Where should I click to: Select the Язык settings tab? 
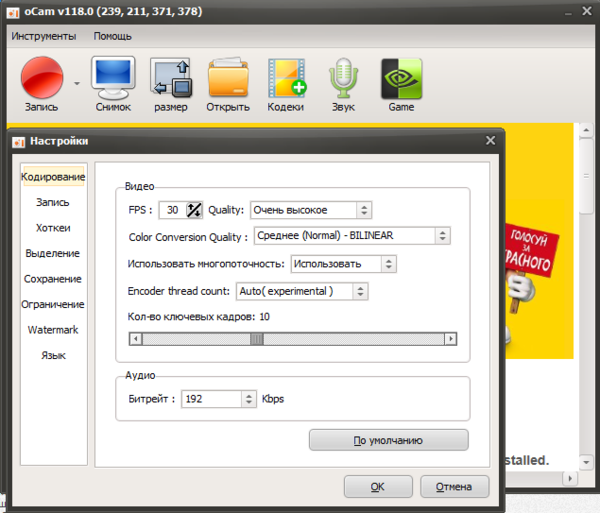pos(53,355)
